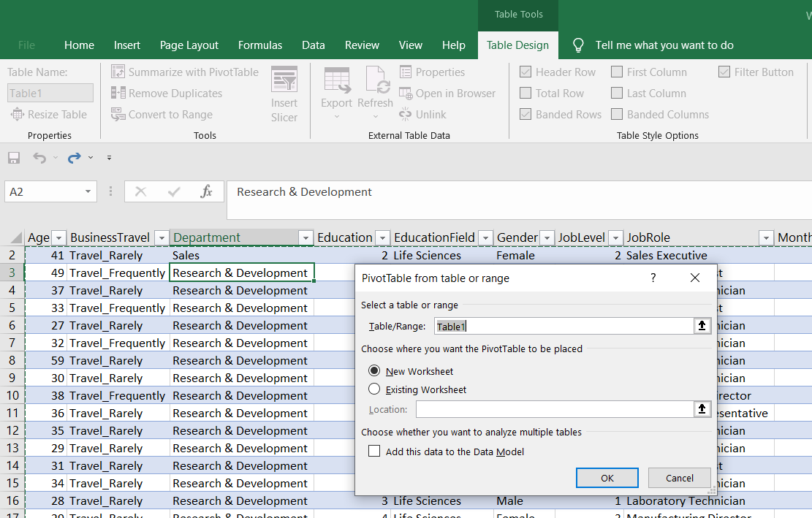
Task: Expand the Name Box dropdown arrow
Action: [x=88, y=192]
